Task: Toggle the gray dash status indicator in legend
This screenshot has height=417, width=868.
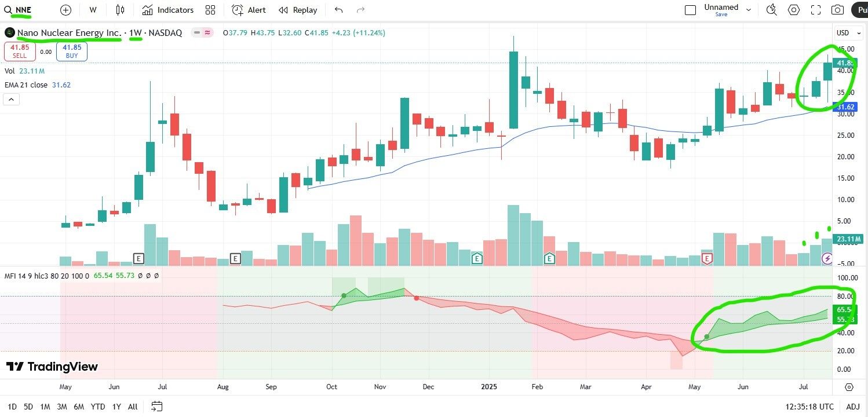Action: point(196,33)
